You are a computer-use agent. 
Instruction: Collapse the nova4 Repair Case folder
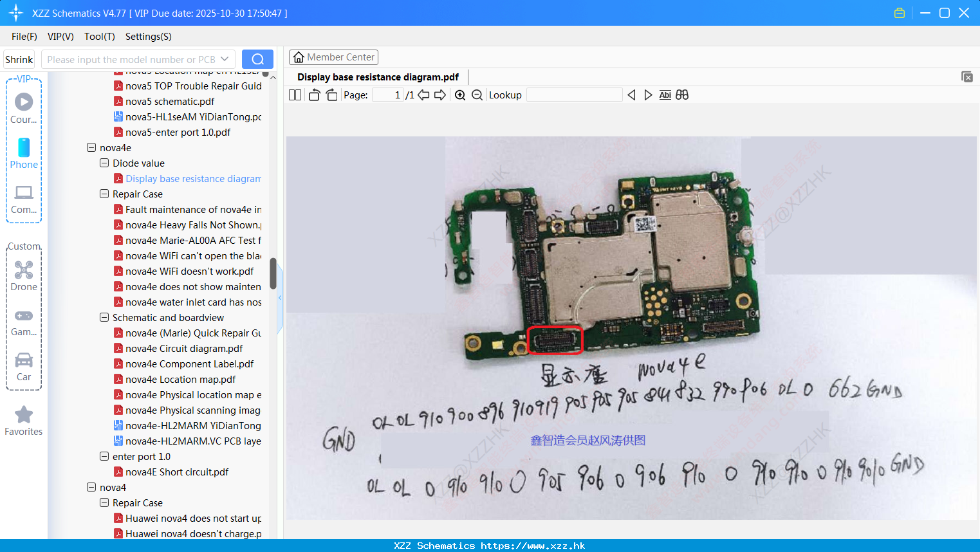(x=104, y=502)
